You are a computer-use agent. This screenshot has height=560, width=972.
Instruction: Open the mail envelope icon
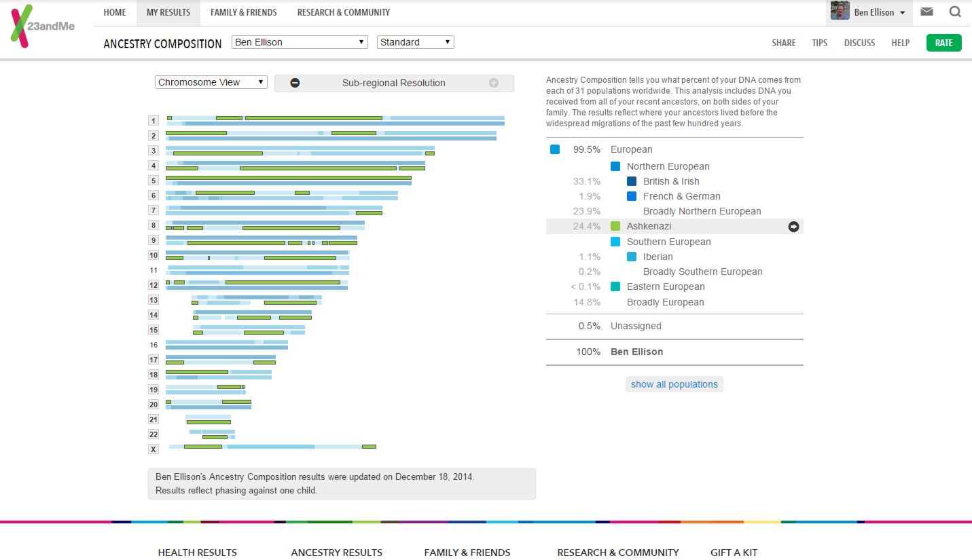[926, 12]
